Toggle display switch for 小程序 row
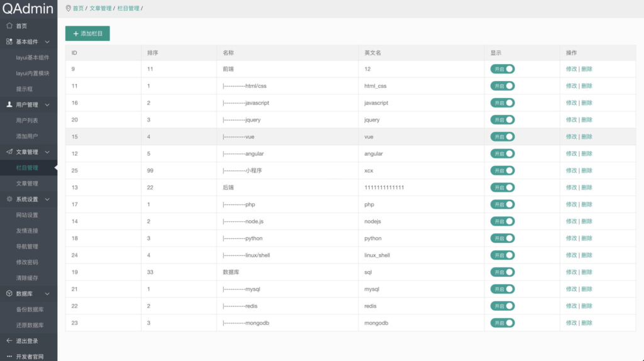 (x=502, y=170)
